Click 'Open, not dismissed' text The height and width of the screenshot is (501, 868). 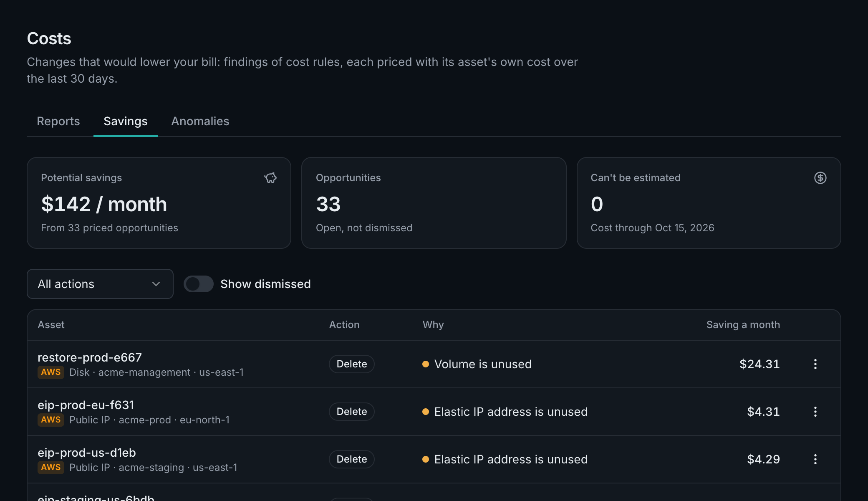click(364, 228)
